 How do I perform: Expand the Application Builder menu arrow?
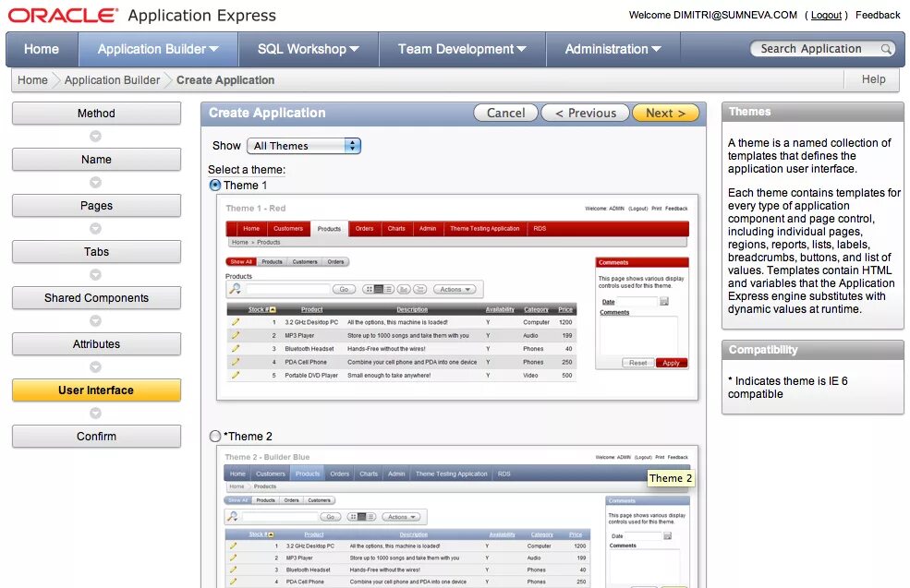pyautogui.click(x=214, y=49)
